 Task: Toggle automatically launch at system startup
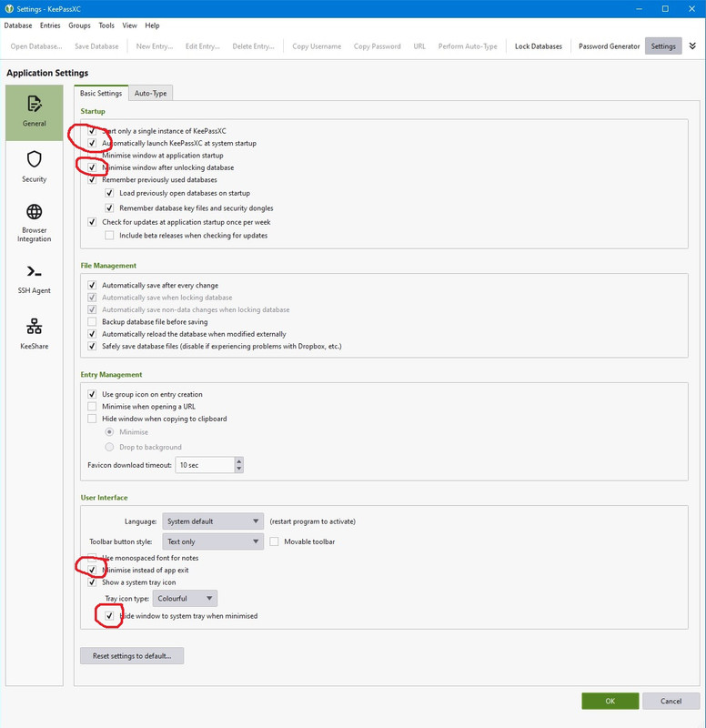92,143
